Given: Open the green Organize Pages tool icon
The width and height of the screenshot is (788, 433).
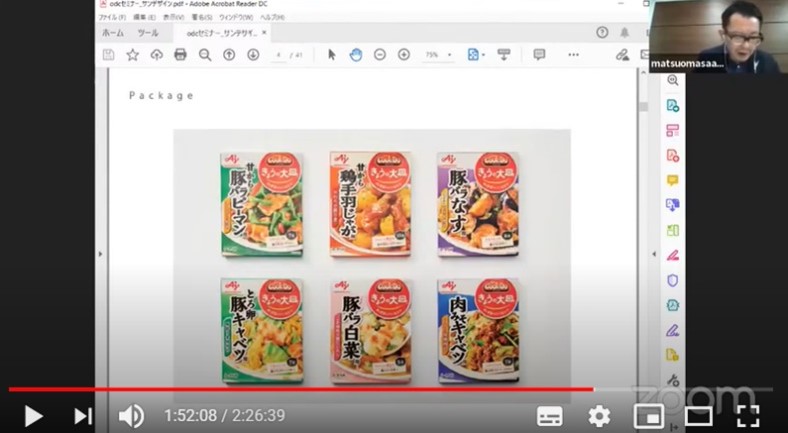Looking at the screenshot, I should point(672,230).
